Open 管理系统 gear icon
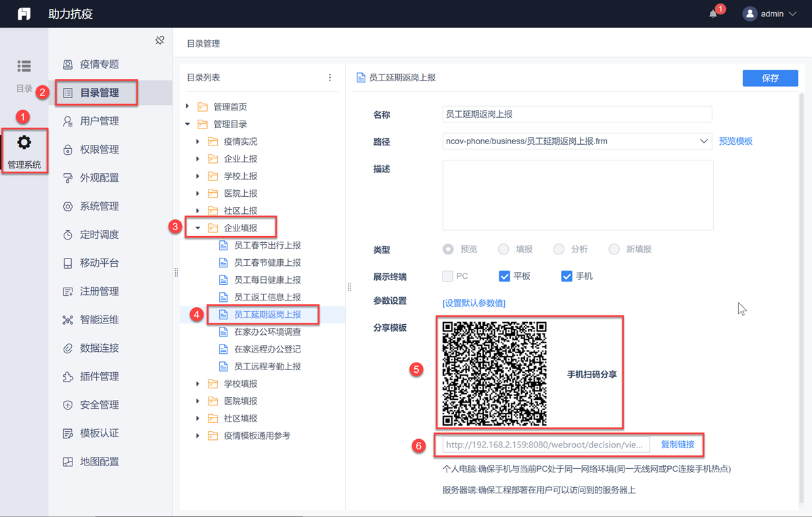Screen dimensions: 812x517 click(x=24, y=142)
